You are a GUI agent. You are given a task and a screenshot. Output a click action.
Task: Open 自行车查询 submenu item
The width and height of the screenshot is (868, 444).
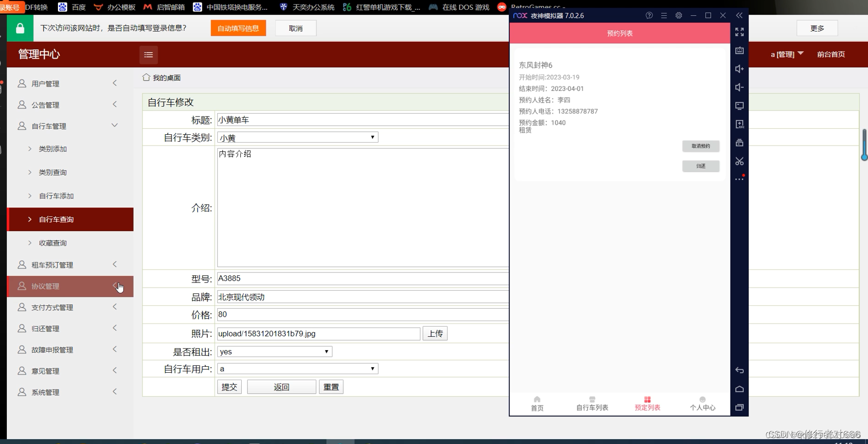[x=70, y=219]
